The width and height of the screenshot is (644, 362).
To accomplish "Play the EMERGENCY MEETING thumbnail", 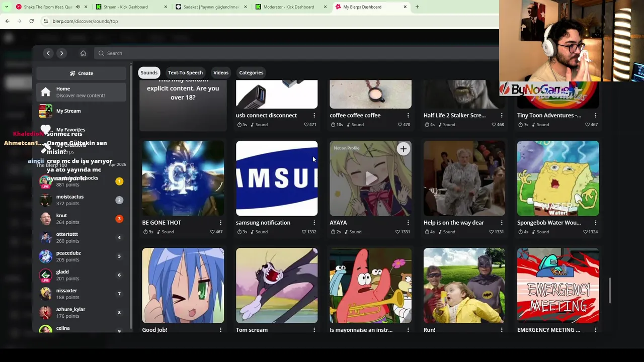I will (558, 286).
